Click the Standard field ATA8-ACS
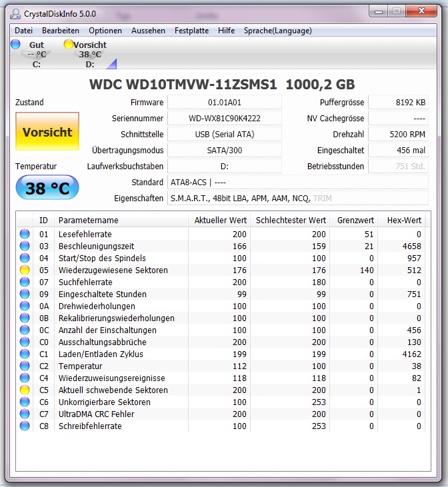The width and height of the screenshot is (448, 487). pyautogui.click(x=298, y=183)
